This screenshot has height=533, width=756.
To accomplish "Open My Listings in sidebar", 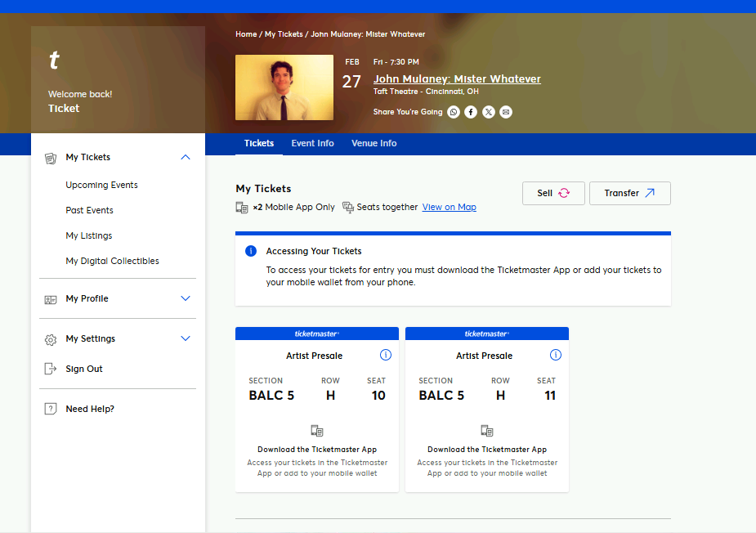I will 89,235.
